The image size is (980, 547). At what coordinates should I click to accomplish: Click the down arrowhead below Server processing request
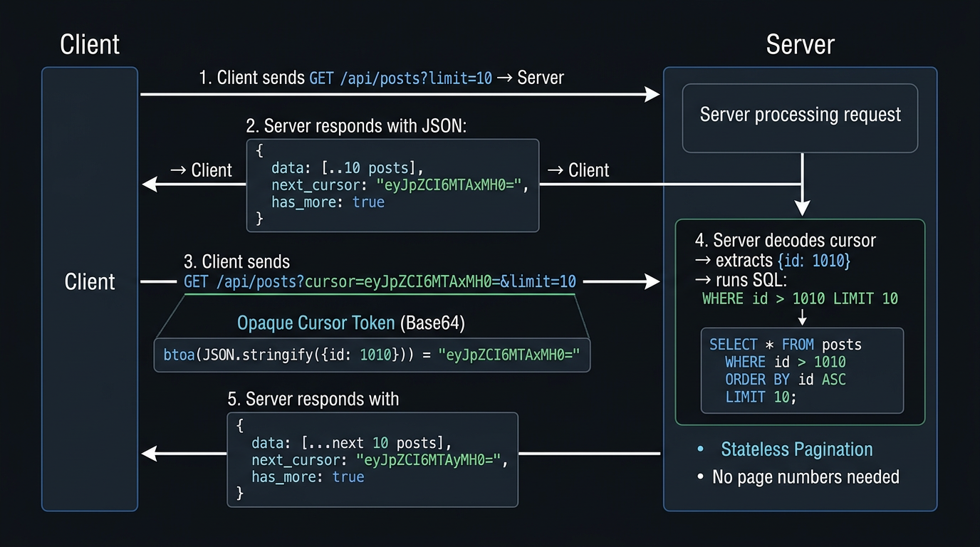click(x=802, y=207)
